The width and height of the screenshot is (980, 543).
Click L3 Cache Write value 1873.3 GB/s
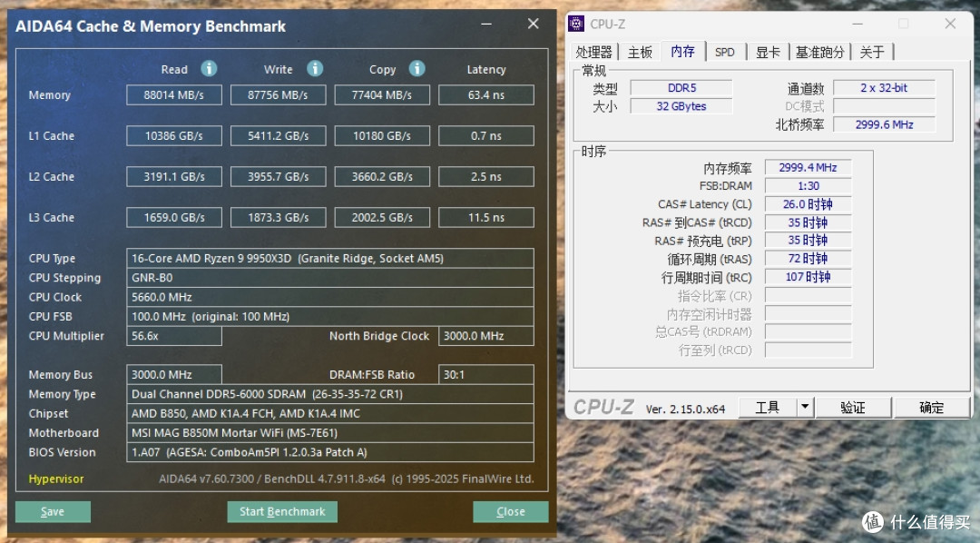(x=279, y=217)
